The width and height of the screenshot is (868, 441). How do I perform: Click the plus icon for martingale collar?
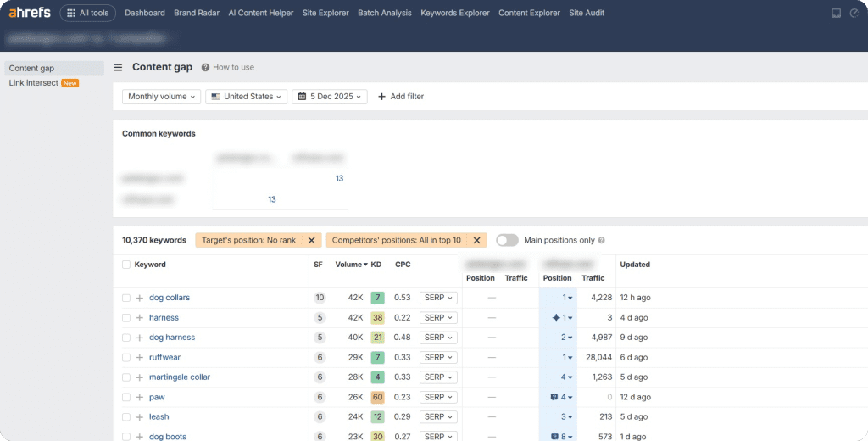[x=140, y=377]
